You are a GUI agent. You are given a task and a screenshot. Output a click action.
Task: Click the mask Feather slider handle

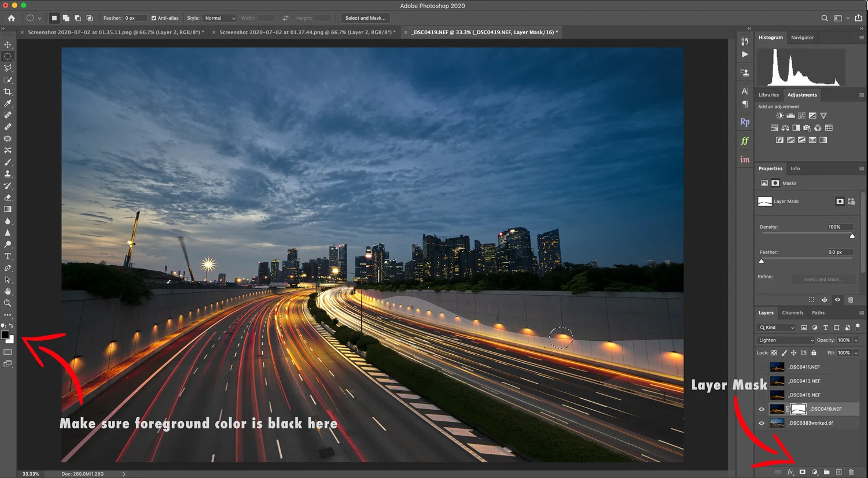tap(762, 261)
